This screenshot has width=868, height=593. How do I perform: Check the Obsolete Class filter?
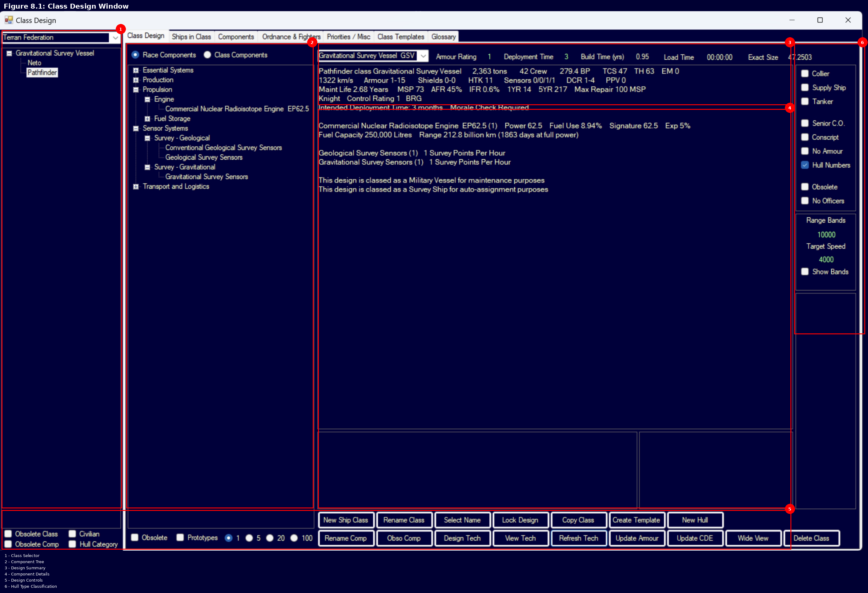click(8, 534)
